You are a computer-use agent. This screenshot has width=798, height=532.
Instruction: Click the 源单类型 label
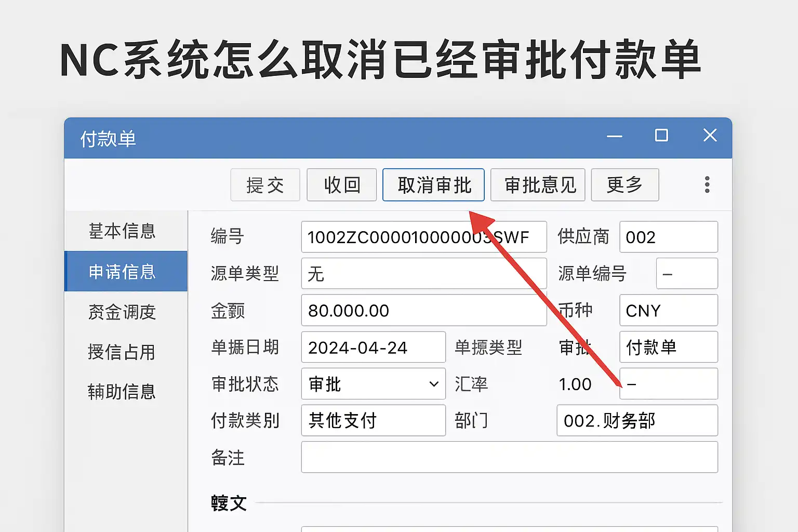point(245,273)
